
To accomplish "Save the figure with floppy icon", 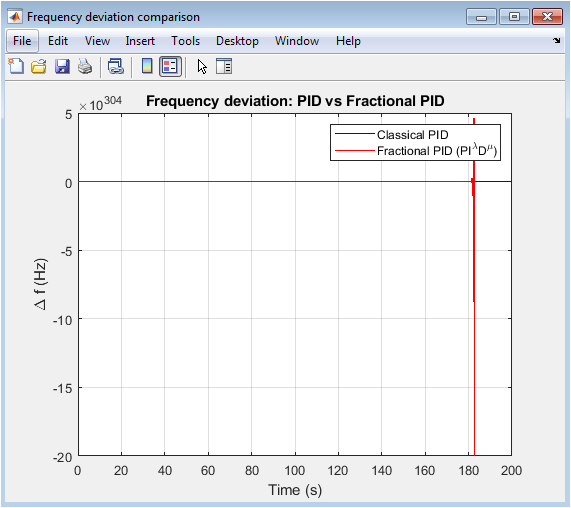I will coord(62,67).
